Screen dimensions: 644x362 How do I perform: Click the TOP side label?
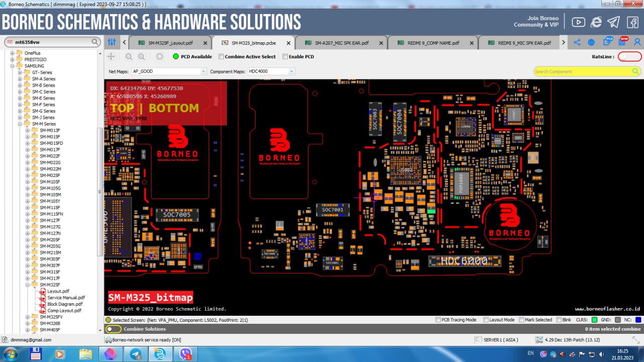click(x=122, y=108)
